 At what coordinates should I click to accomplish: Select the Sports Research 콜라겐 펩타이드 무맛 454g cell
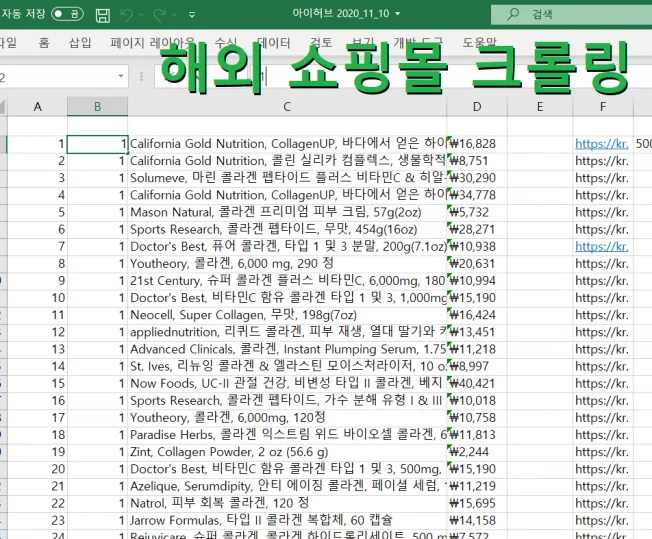coord(287,230)
